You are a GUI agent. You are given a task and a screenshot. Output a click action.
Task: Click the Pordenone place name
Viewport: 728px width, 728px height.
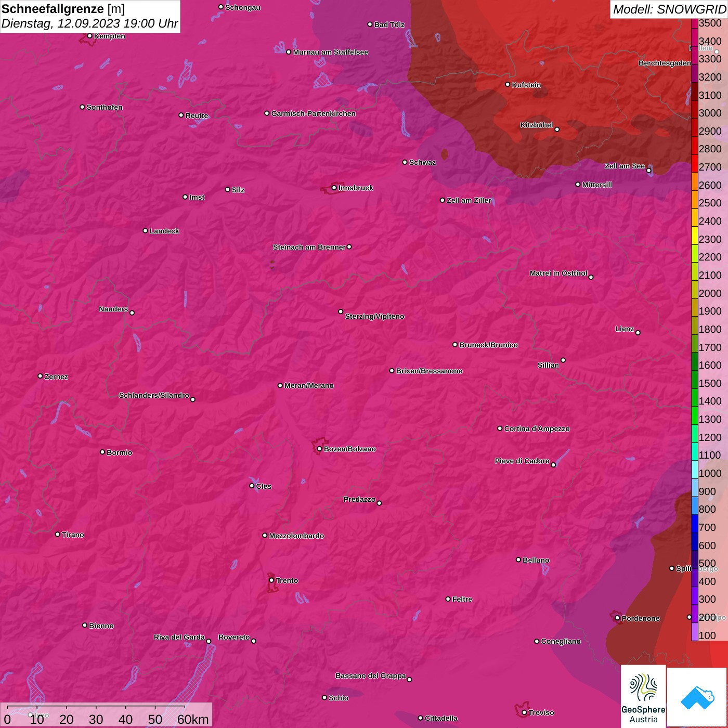(641, 618)
